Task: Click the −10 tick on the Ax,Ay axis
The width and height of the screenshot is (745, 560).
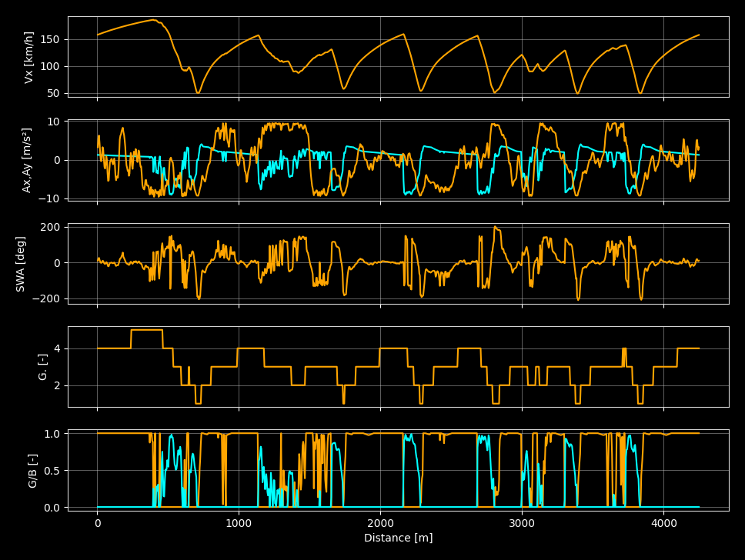Action: click(x=49, y=199)
